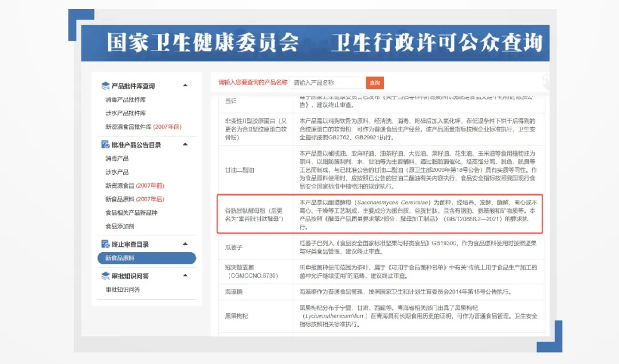
Task: Select highlighted 新食品原料 item
Action: click(147, 258)
